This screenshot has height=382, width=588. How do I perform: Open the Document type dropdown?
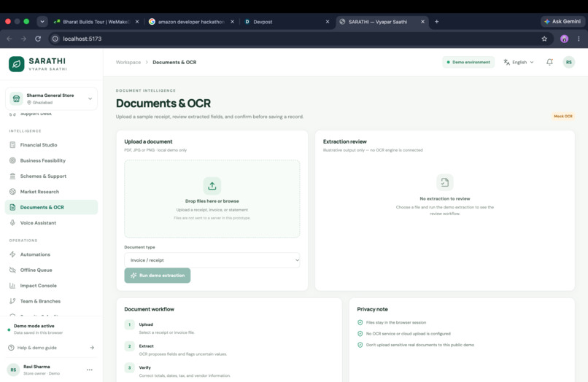pos(212,260)
